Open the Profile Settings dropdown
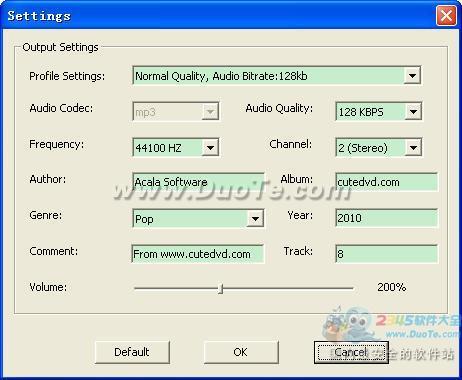Image resolution: width=462 pixels, height=380 pixels. click(276, 76)
